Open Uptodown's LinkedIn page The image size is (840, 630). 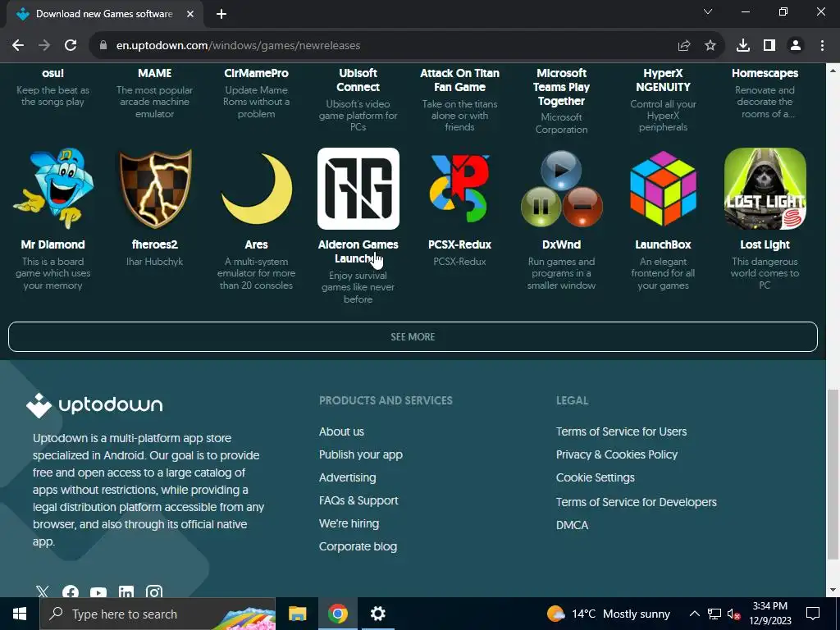tap(126, 592)
